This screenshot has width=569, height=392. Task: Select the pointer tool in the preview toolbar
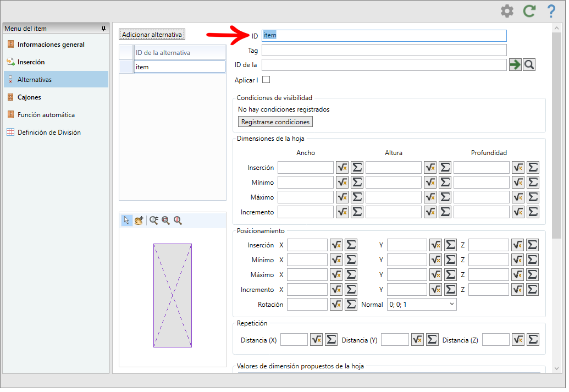pyautogui.click(x=126, y=220)
